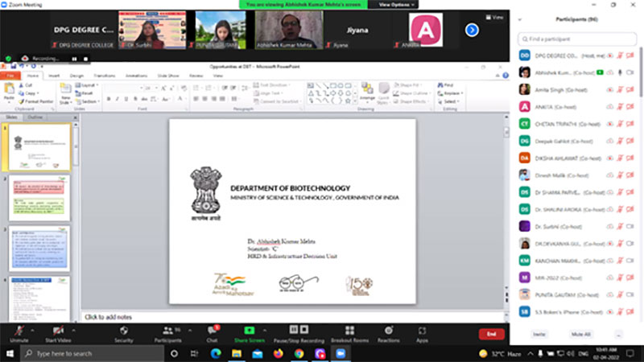Apply Bold formatting in Font group
644x362 pixels.
pyautogui.click(x=109, y=99)
